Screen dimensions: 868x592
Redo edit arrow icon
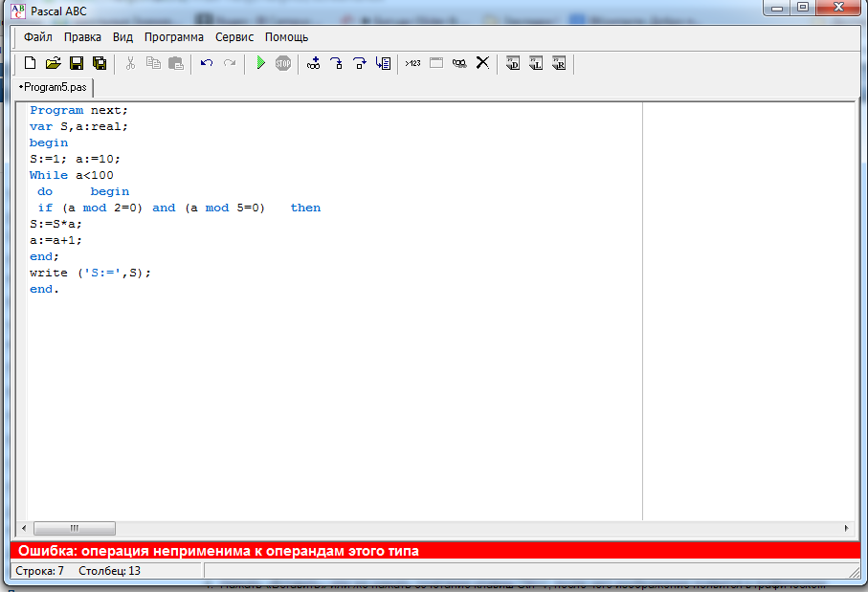click(x=230, y=63)
